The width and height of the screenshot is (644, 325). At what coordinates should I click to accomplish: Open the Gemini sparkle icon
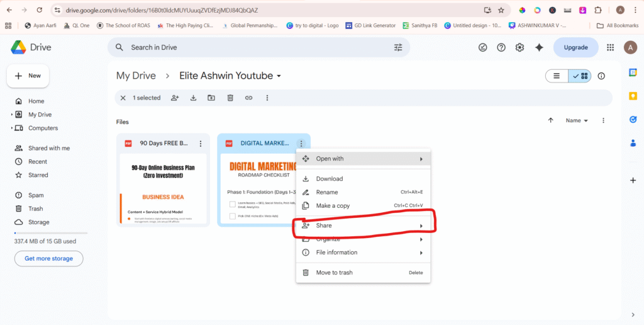pos(538,47)
